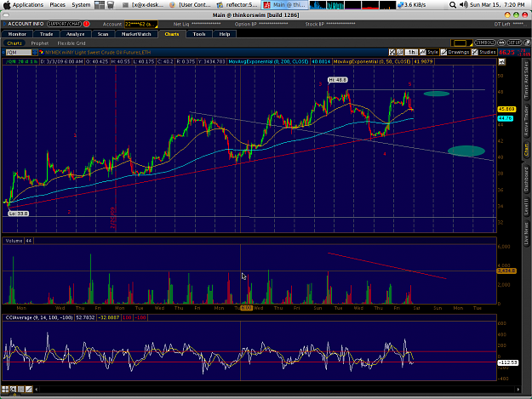The image size is (532, 399).
Task: Open the Applications menu
Action: (28, 5)
